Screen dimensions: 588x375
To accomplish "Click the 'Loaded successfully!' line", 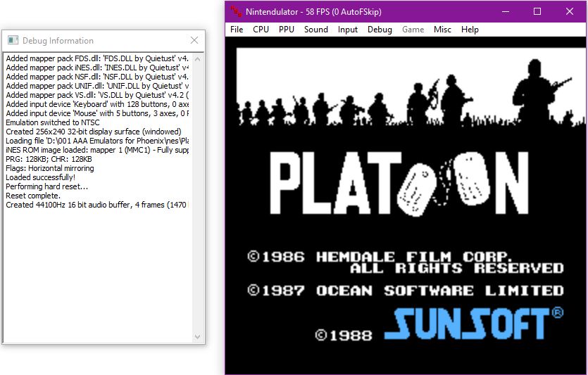I will pyautogui.click(x=41, y=177).
